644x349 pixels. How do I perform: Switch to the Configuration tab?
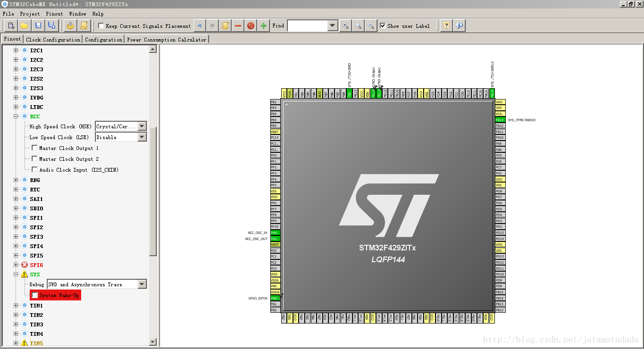click(103, 40)
